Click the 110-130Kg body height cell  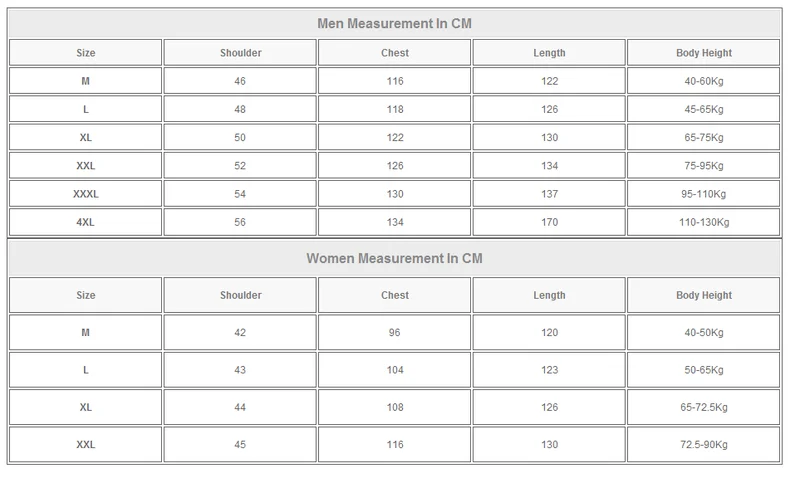[703, 222]
